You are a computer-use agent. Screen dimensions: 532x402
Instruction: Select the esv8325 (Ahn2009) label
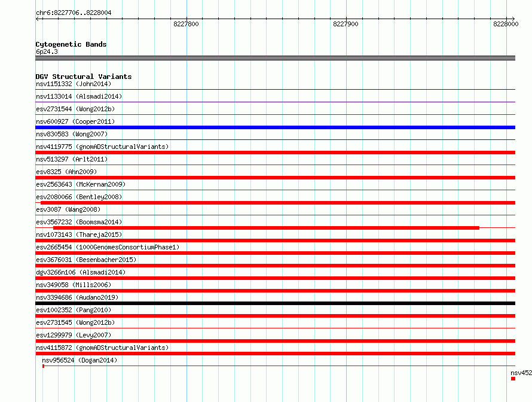66,172
